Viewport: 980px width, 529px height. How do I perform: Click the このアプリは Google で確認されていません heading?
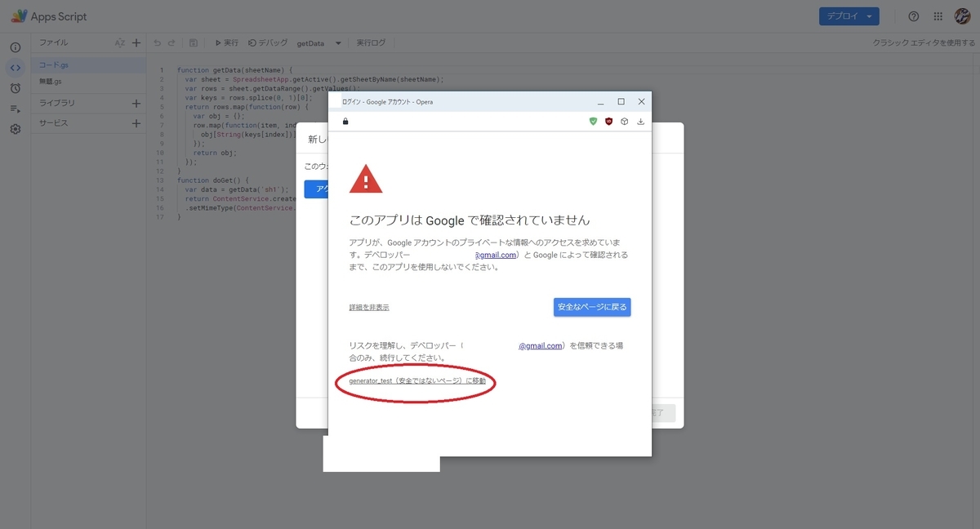[x=470, y=220]
